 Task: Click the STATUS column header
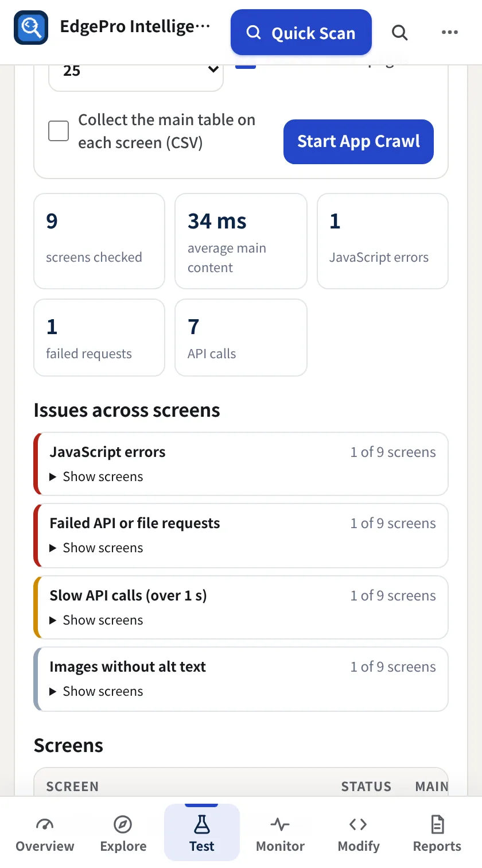[366, 786]
